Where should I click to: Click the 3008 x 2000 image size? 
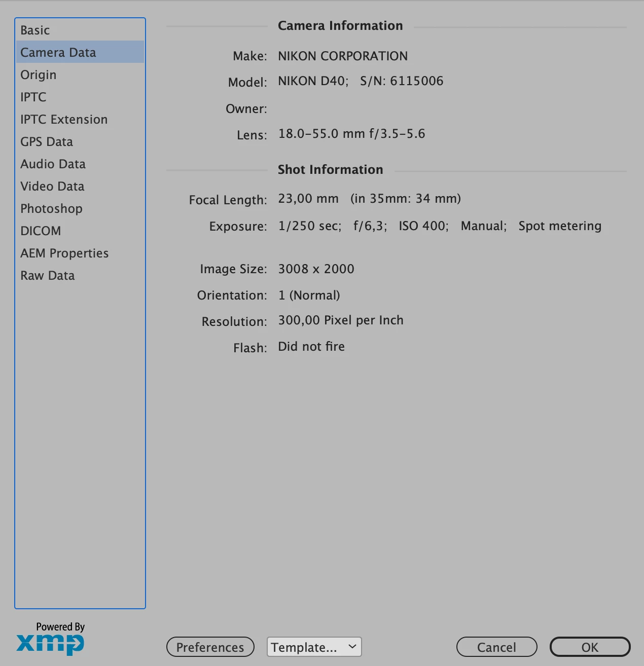(316, 269)
